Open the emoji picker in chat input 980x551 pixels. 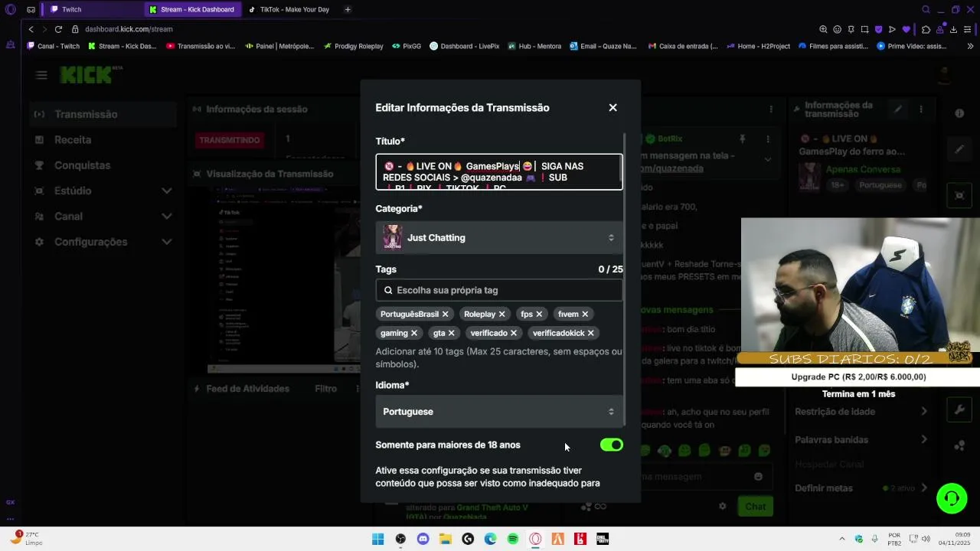(758, 477)
